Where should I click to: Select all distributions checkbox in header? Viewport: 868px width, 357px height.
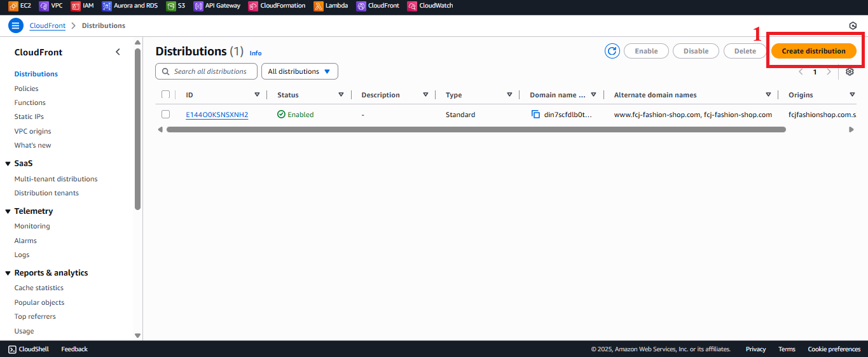pyautogui.click(x=166, y=95)
